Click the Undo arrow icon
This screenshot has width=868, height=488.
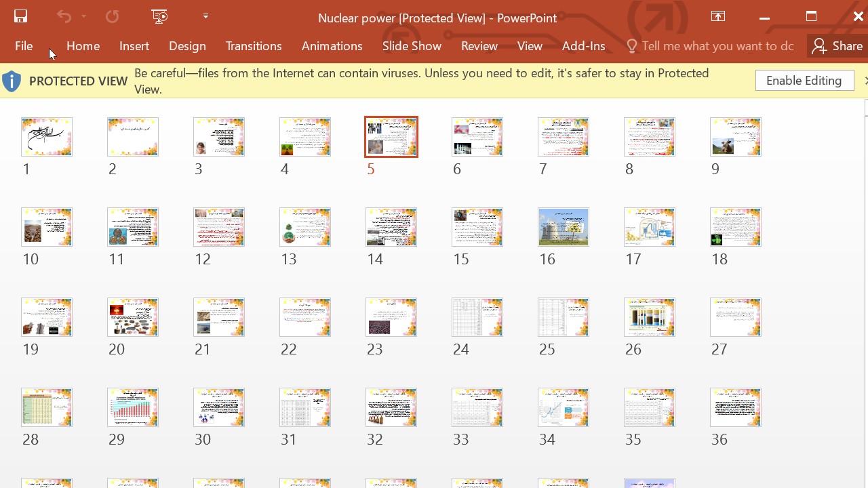point(64,16)
